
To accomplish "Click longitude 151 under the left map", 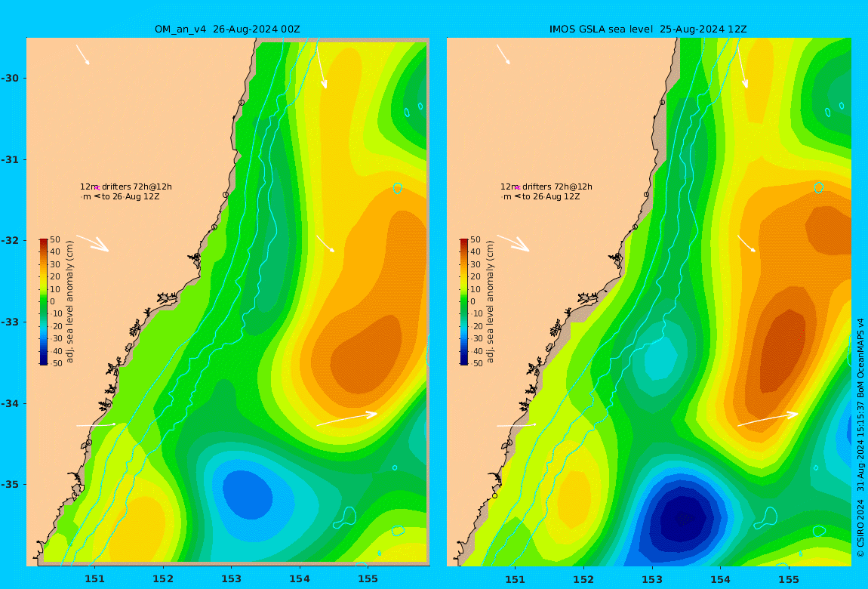I will [x=94, y=579].
